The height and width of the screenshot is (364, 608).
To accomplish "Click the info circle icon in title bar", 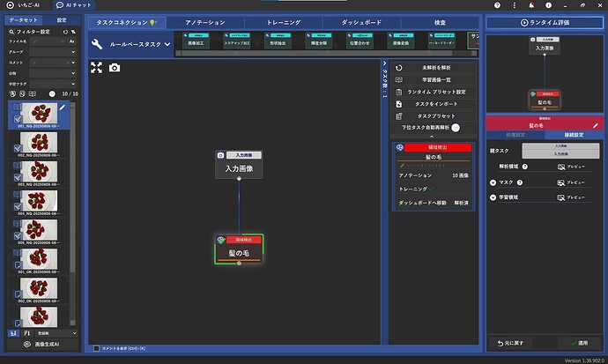I will [x=548, y=5].
